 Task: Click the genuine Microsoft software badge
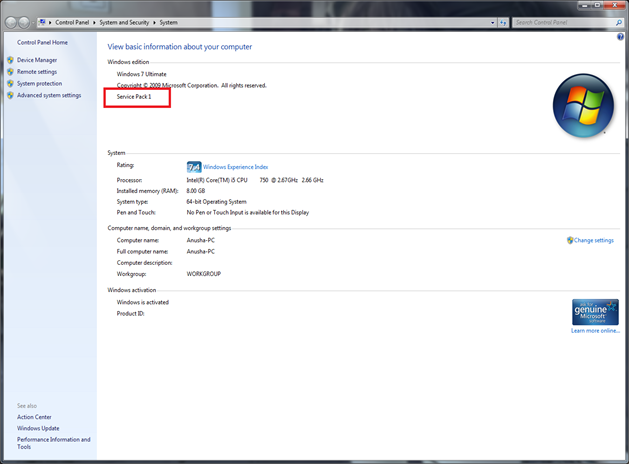coord(595,312)
